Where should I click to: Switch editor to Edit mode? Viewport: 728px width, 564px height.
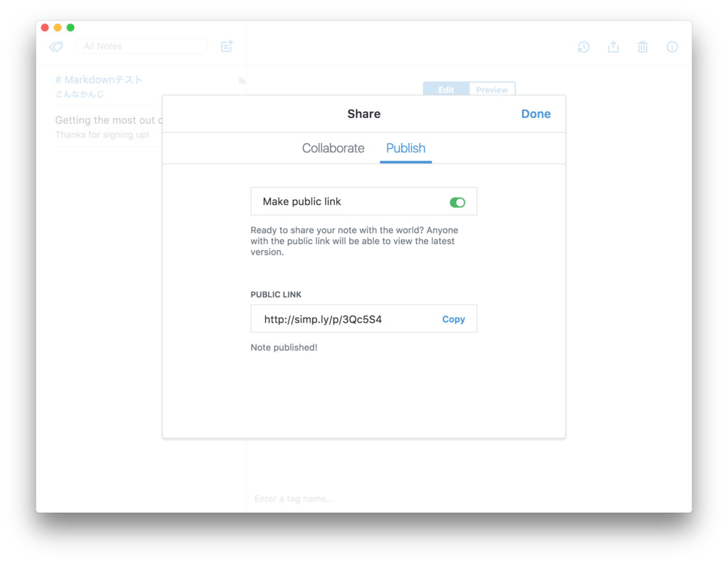pos(446,89)
